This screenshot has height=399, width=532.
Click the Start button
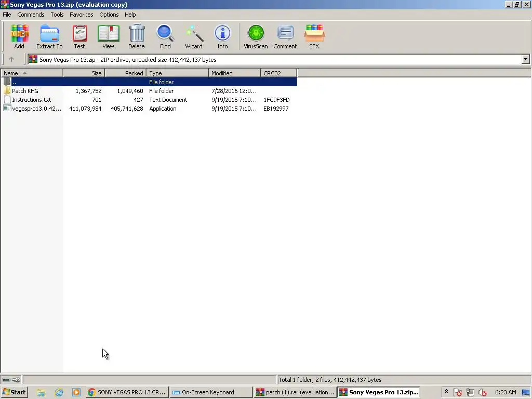(x=14, y=392)
